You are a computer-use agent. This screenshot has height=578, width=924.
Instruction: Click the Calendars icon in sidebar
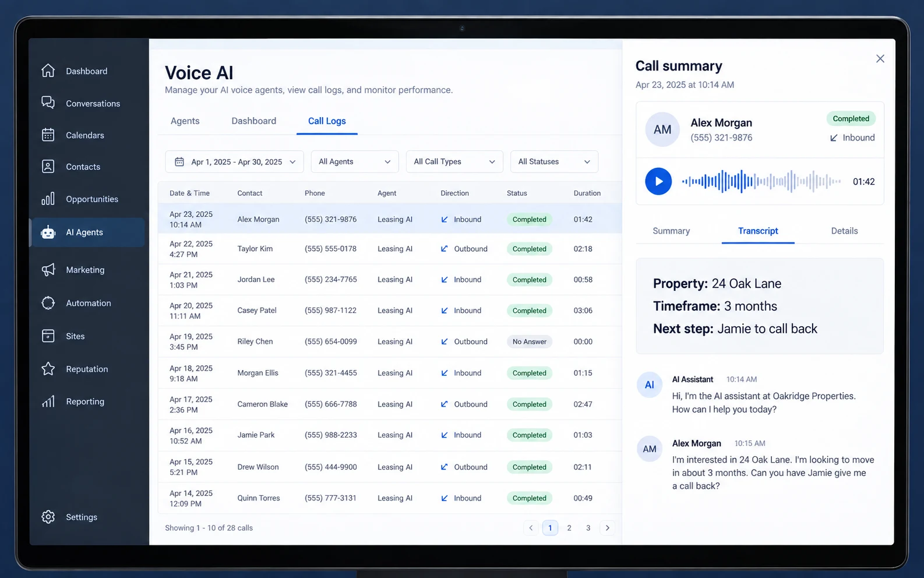(x=48, y=135)
